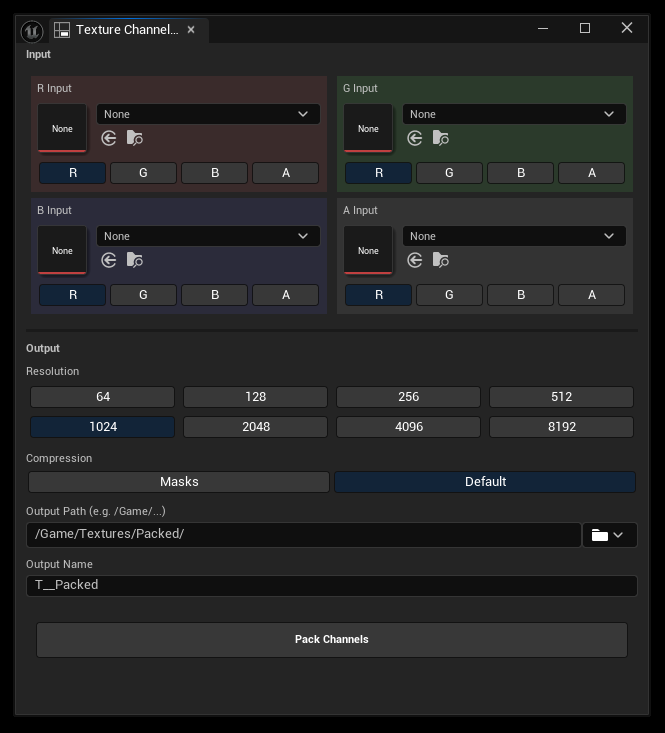Click the Unreal Engine logo icon
665x733 pixels.
click(32, 31)
